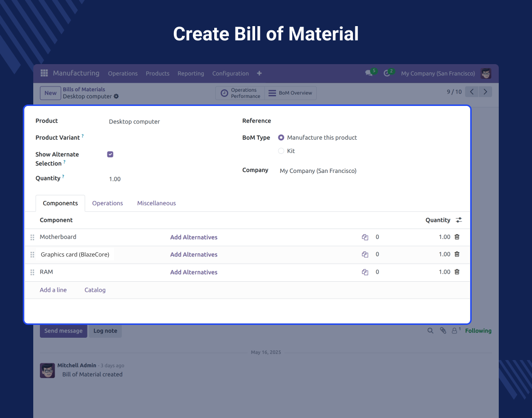Viewport: 532px width, 418px height.
Task: Open company switcher My Company (San Francisco)
Action: pos(437,73)
